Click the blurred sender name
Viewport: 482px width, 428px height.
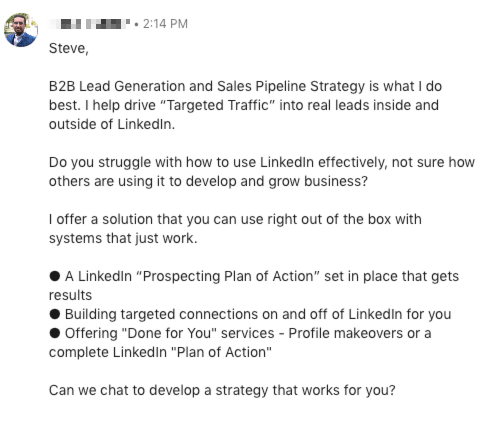89,24
